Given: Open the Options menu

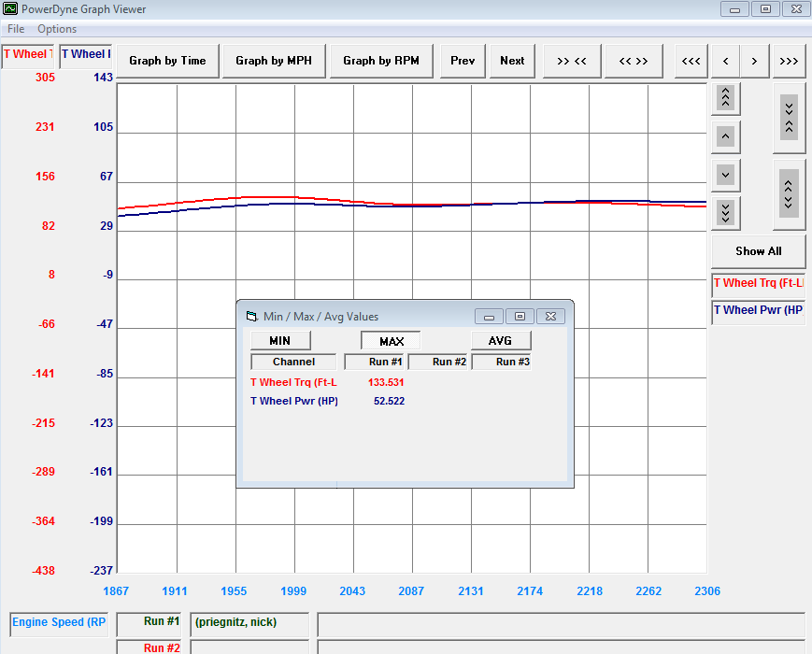Looking at the screenshot, I should click(57, 29).
